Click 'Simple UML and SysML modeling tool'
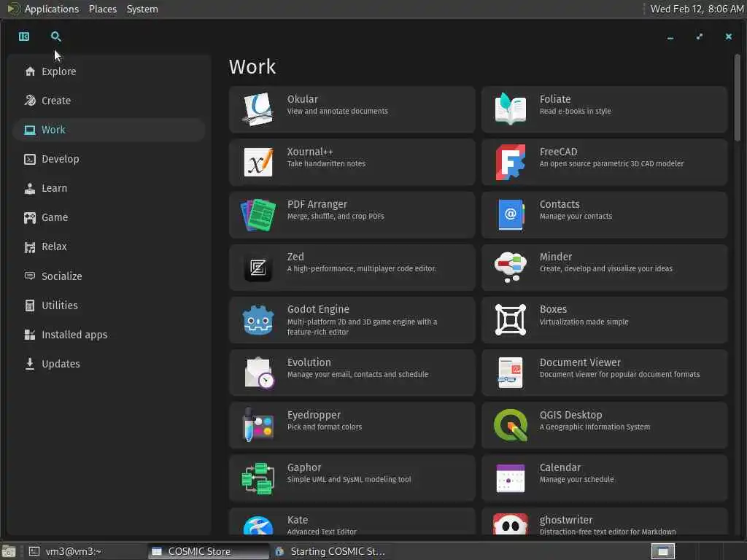Image resolution: width=747 pixels, height=560 pixels. tap(349, 480)
